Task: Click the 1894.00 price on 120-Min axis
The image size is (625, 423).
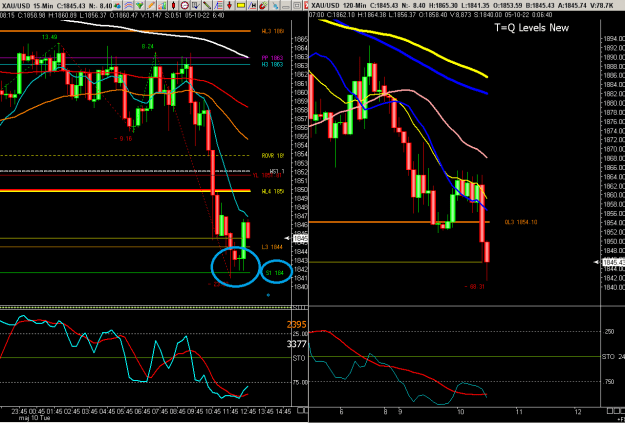Action: click(613, 39)
